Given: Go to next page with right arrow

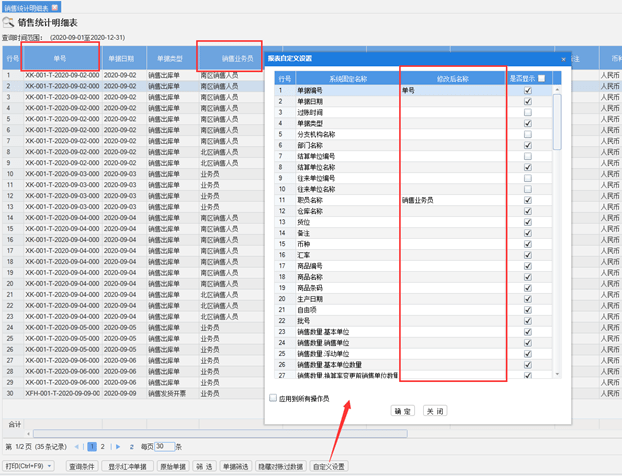Looking at the screenshot, I should (118, 447).
